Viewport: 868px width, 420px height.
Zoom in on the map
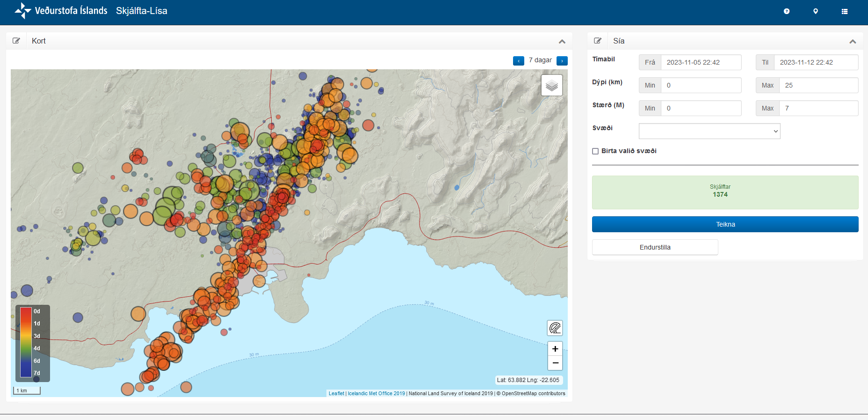point(555,349)
